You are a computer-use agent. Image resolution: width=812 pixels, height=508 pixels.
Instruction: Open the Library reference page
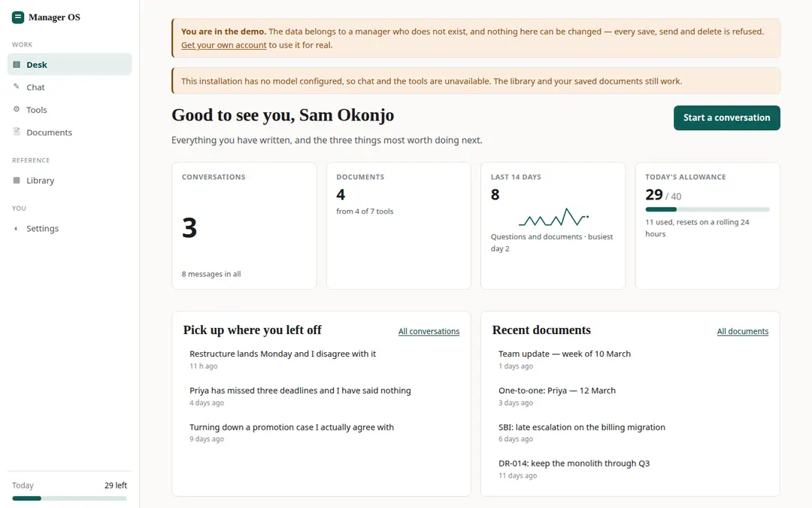[x=69, y=181]
